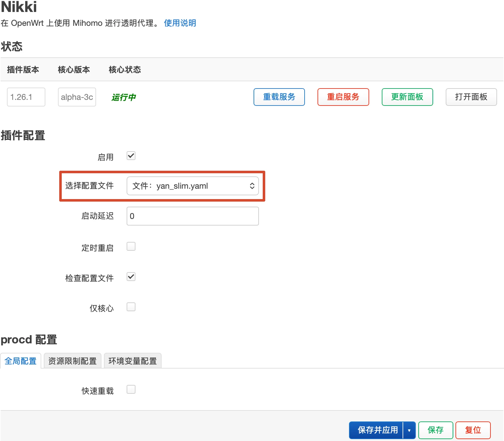This screenshot has width=504, height=441.
Task: Open the 使用说明 usage guide link
Action: tap(180, 23)
